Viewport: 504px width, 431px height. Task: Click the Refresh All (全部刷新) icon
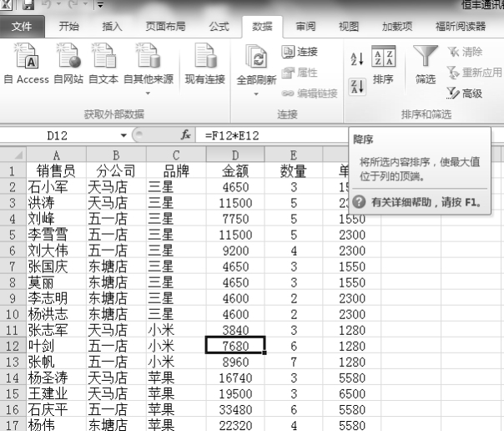[256, 57]
